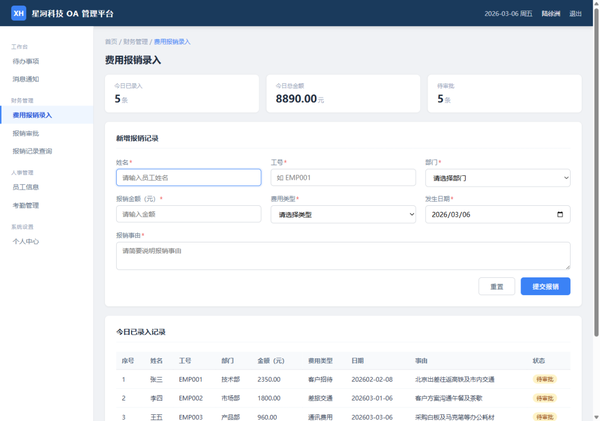Click the 首页 breadcrumb link
The width and height of the screenshot is (600, 421).
[111, 42]
